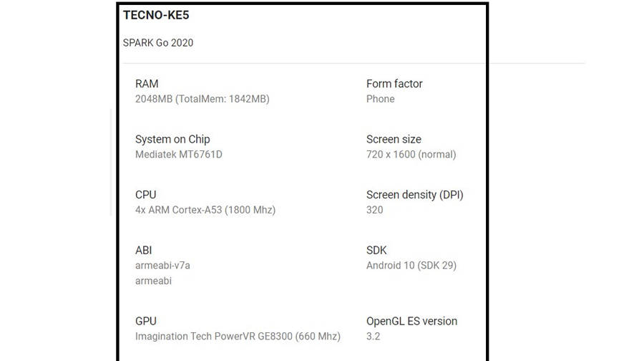Select the Android 10 (SDK 29) value
This screenshot has width=644, height=361.
411,265
